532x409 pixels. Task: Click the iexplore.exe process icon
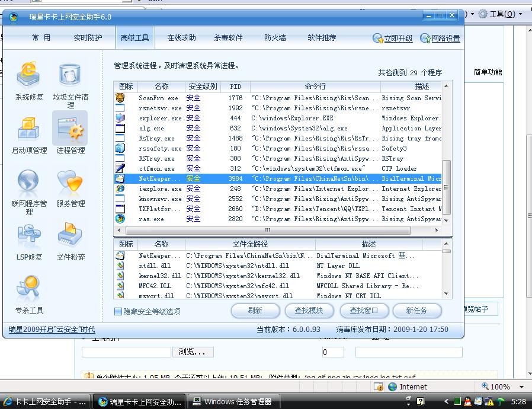pyautogui.click(x=120, y=188)
